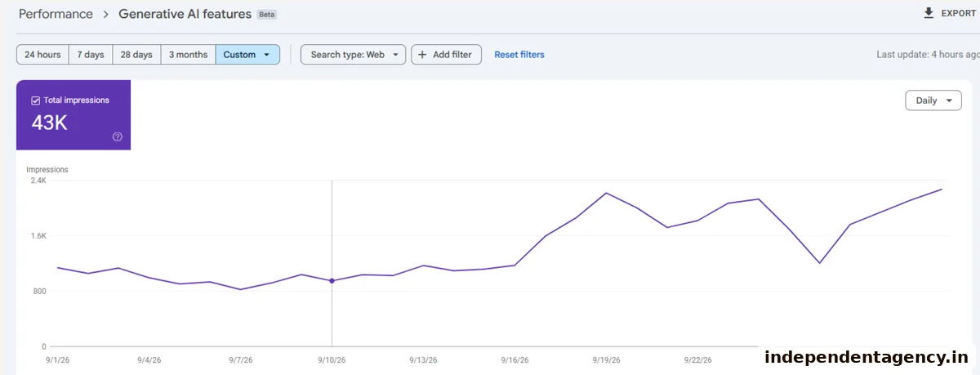Click the Beta badge
The height and width of the screenshot is (375, 980).
click(x=267, y=15)
